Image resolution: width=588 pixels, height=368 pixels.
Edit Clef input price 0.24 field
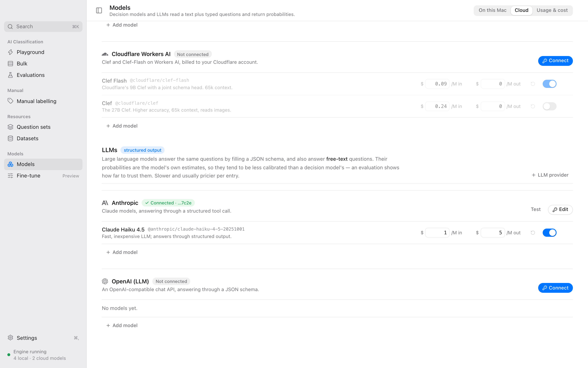pos(437,106)
